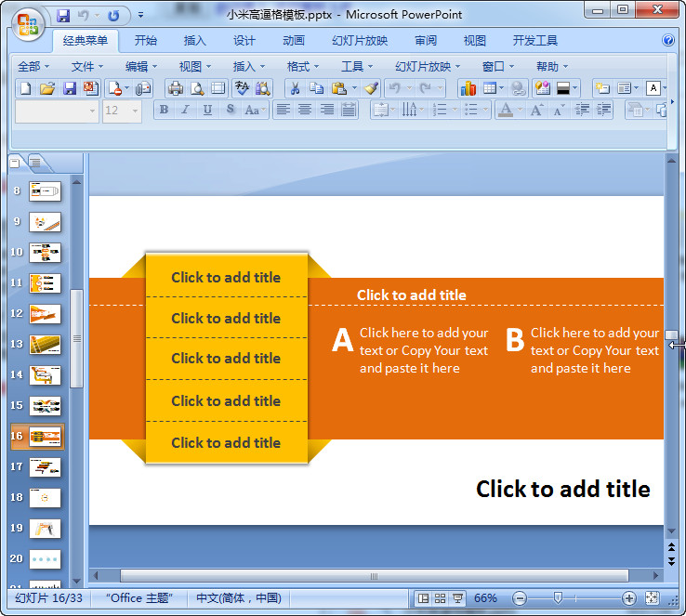Switch to the 动画 tab
The width and height of the screenshot is (686, 616).
coord(294,41)
